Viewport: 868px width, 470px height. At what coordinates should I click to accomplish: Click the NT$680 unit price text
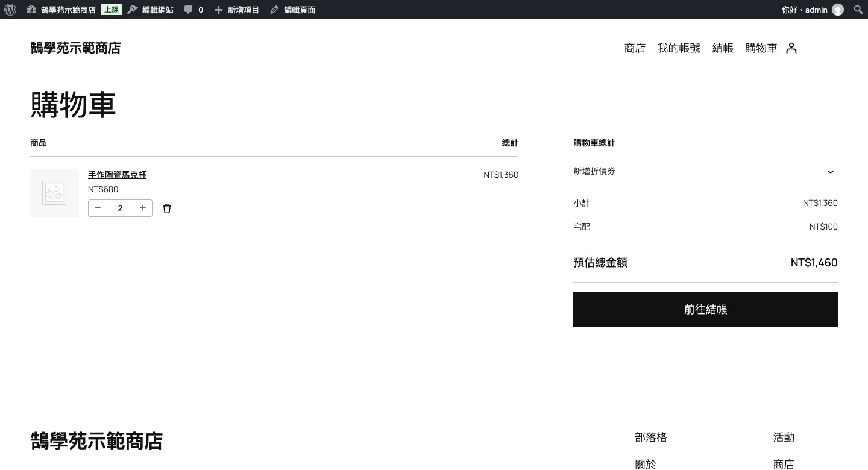pyautogui.click(x=103, y=189)
